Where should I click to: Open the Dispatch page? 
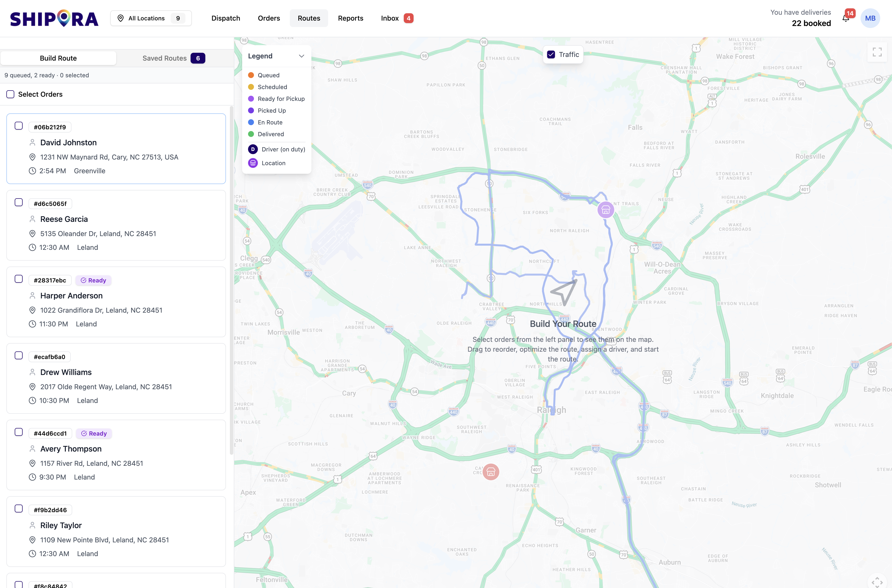(225, 18)
